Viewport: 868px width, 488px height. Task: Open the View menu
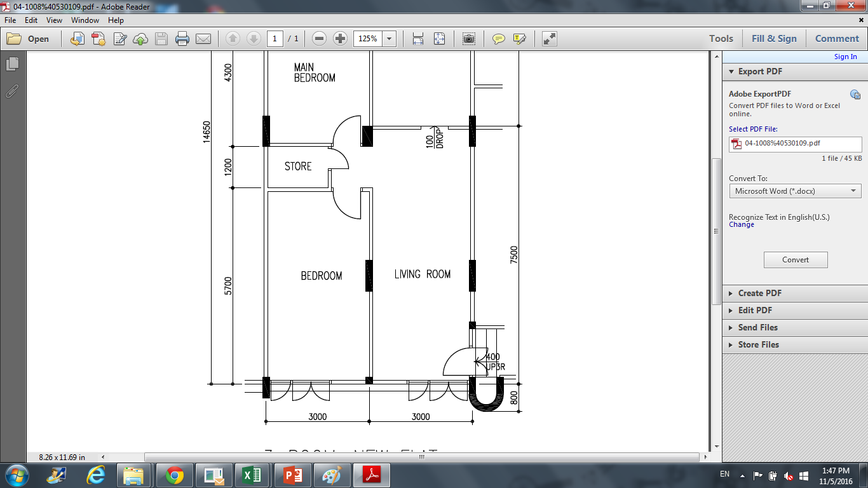point(54,20)
